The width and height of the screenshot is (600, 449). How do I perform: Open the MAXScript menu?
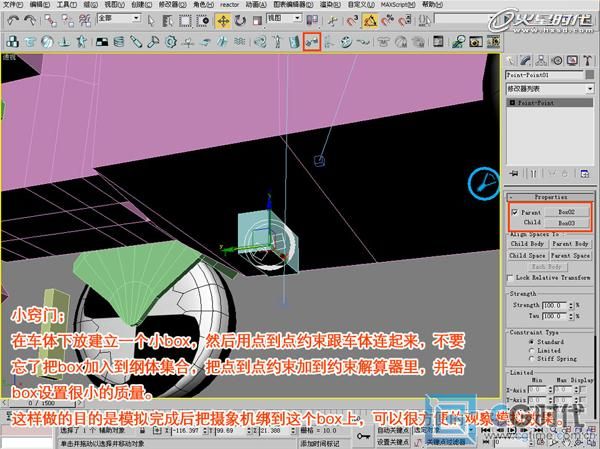(x=398, y=5)
